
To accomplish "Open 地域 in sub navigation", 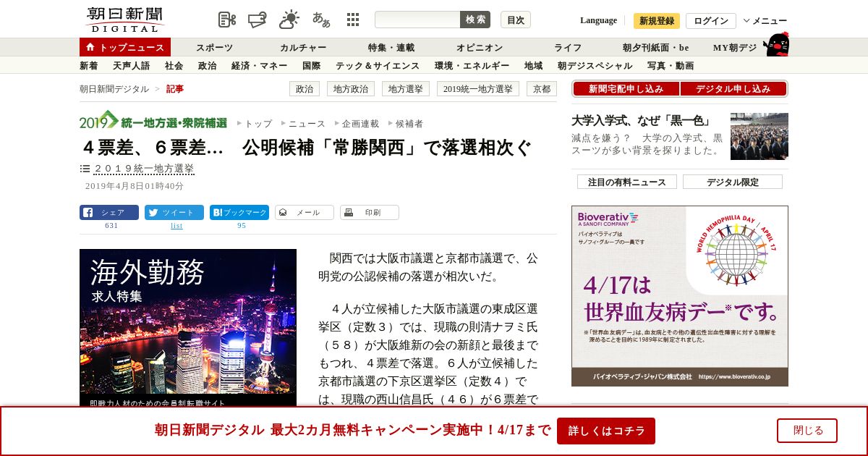I will [x=534, y=66].
